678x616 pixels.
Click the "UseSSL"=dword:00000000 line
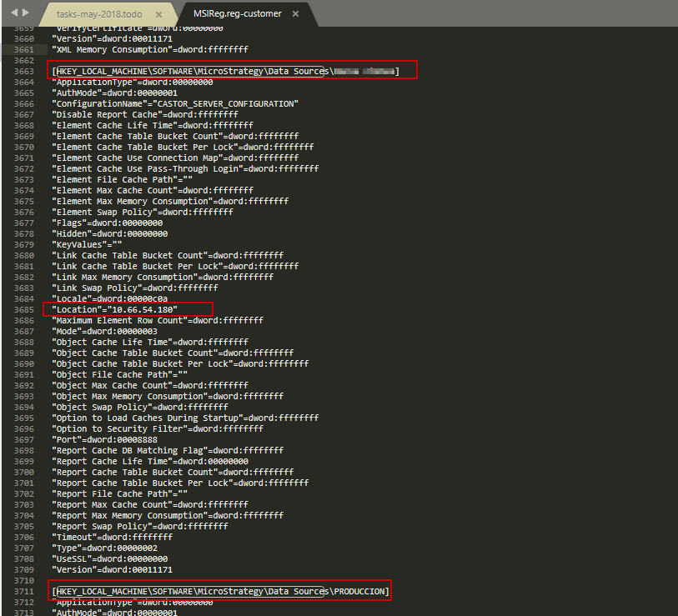tap(110, 559)
